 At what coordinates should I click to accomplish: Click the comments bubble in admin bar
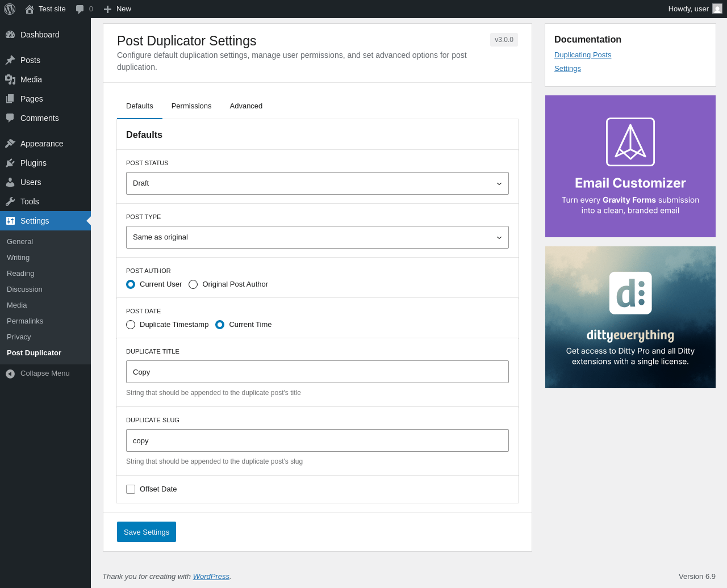click(80, 9)
